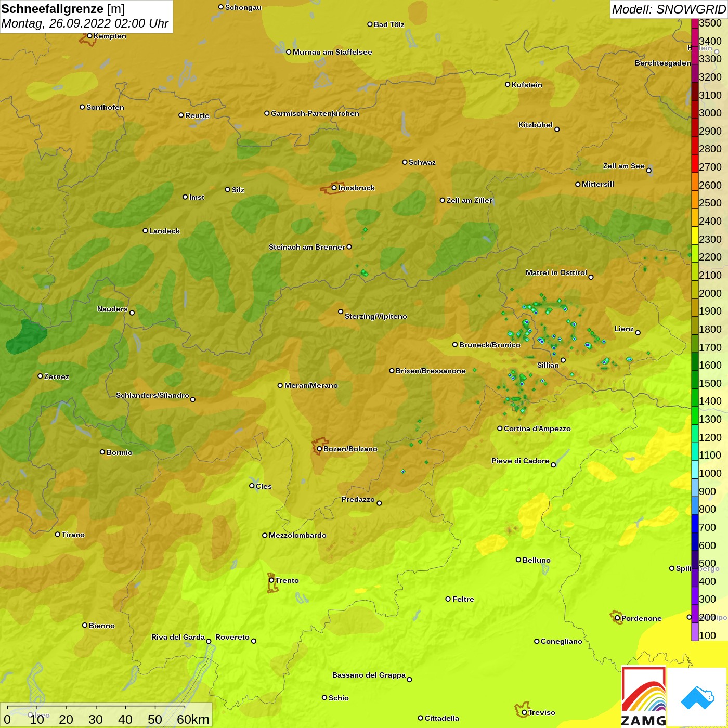The image size is (728, 728).
Task: Click the Schlanders/Silandro label
Action: pos(152,395)
